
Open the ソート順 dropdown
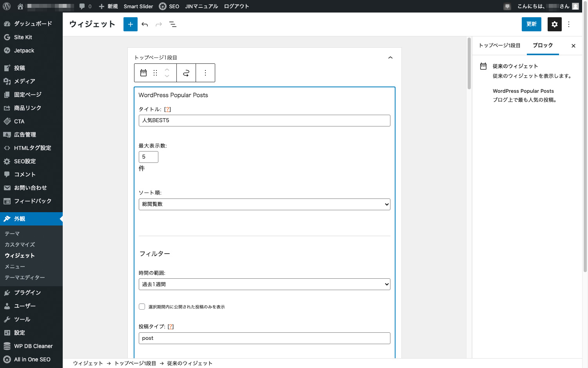[x=265, y=204]
